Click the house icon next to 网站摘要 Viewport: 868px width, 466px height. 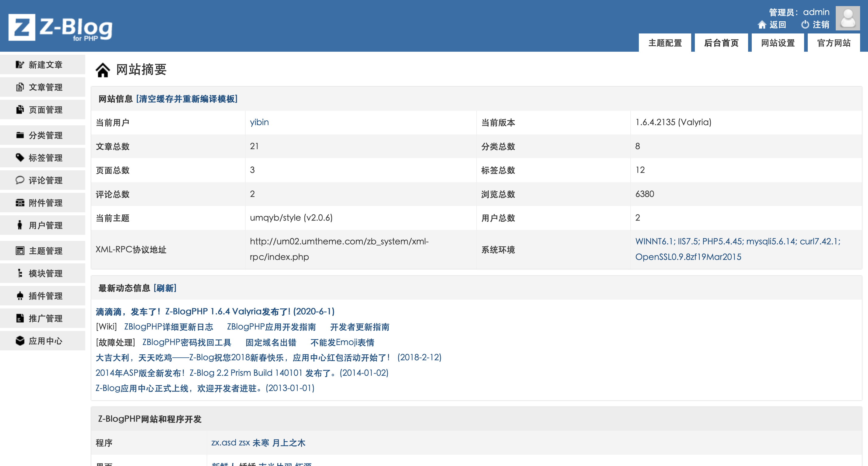click(x=103, y=70)
